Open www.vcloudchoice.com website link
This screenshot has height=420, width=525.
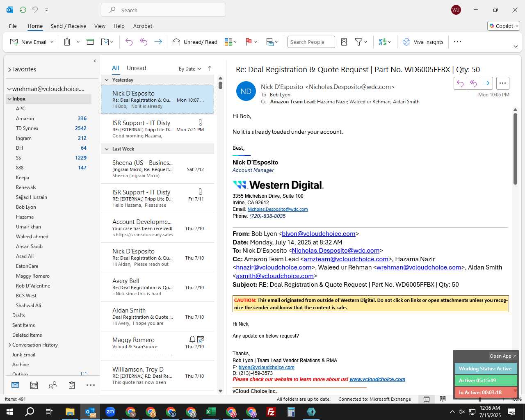coord(377,379)
